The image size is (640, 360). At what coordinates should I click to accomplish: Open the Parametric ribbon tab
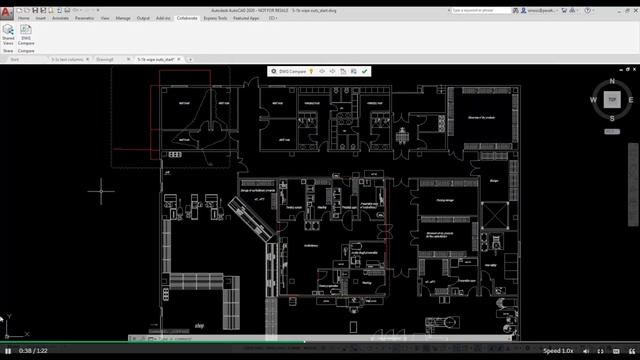click(84, 18)
